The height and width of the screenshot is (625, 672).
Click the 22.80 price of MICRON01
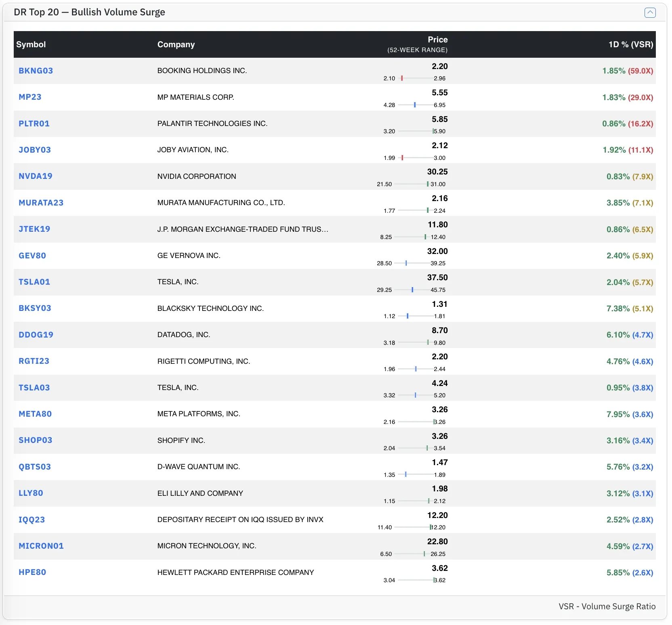pos(437,541)
